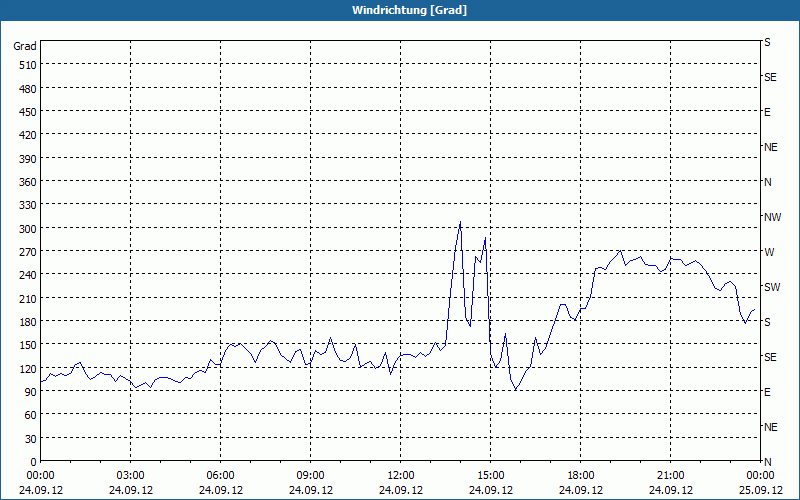Click the 180 value on the left axis
Screen dimensions: 800x500
[26, 322]
